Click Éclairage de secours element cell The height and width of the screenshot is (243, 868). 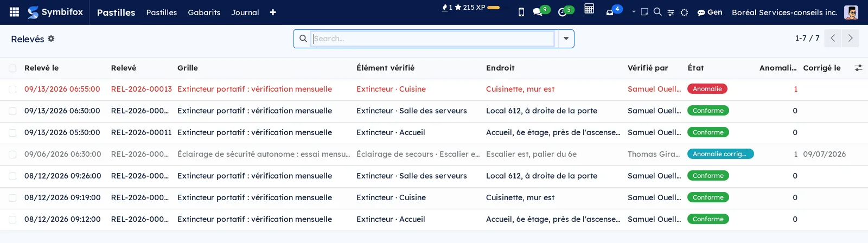pos(418,154)
